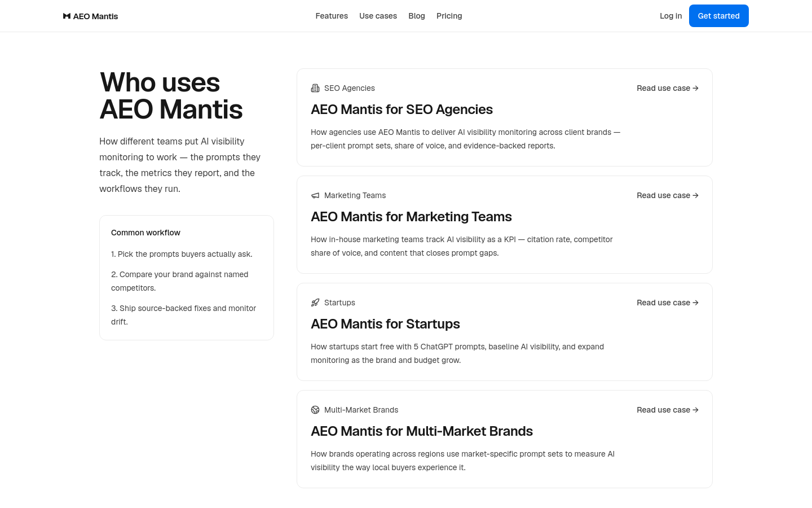Screen dimensions: 812x508
Task: Open the Features nav item
Action: pyautogui.click(x=332, y=16)
